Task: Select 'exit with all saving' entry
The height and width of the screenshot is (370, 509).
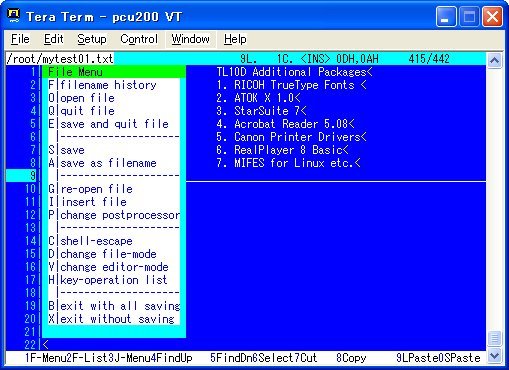Action: click(114, 306)
